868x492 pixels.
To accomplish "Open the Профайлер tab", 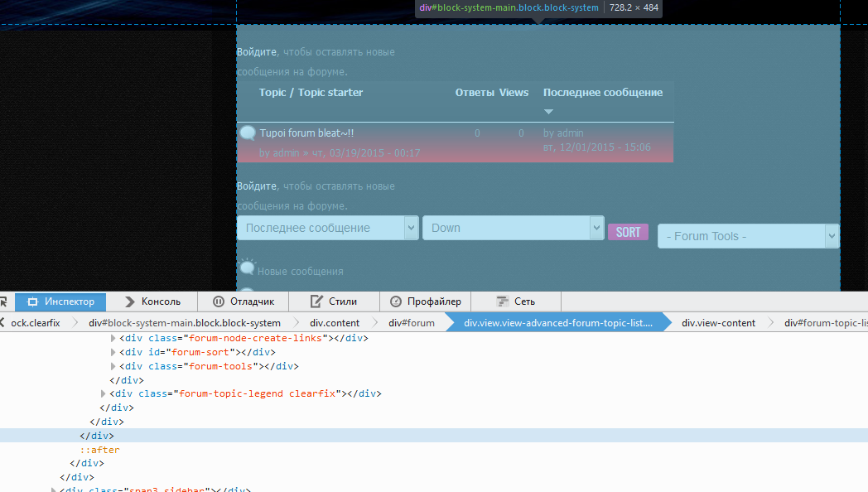I will click(425, 301).
